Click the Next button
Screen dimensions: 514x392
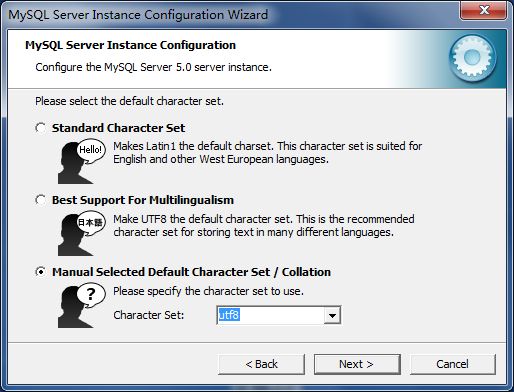coord(357,364)
